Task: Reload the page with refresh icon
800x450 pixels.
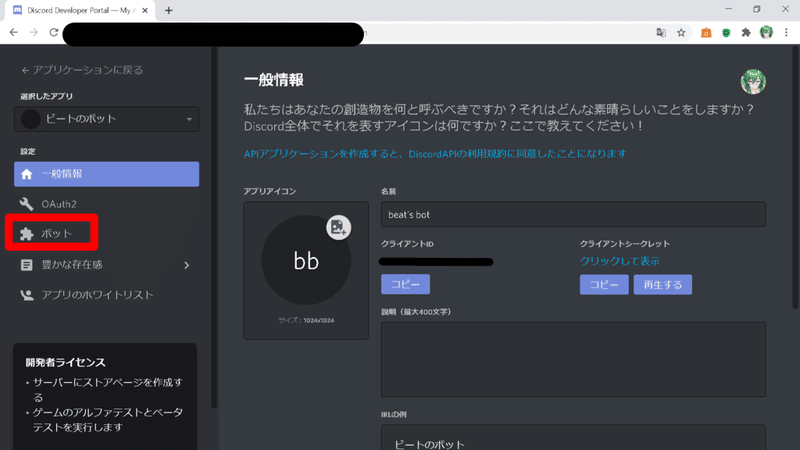Action: tap(54, 32)
